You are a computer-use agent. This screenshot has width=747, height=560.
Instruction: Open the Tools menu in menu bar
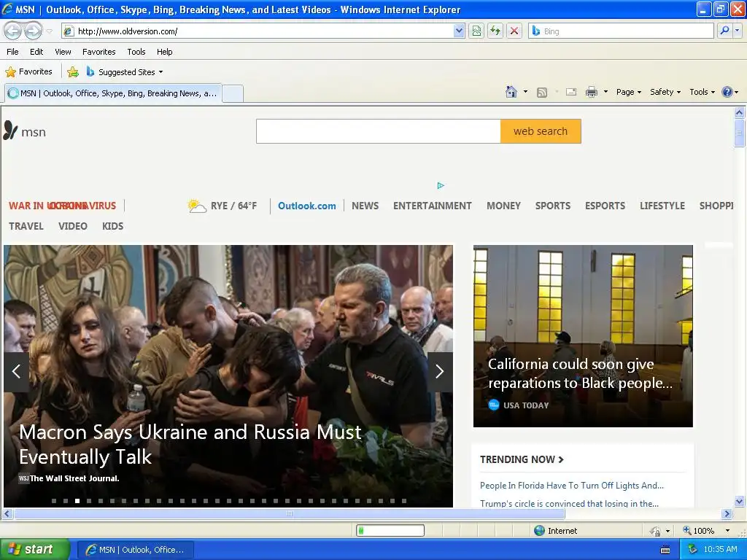tap(136, 52)
